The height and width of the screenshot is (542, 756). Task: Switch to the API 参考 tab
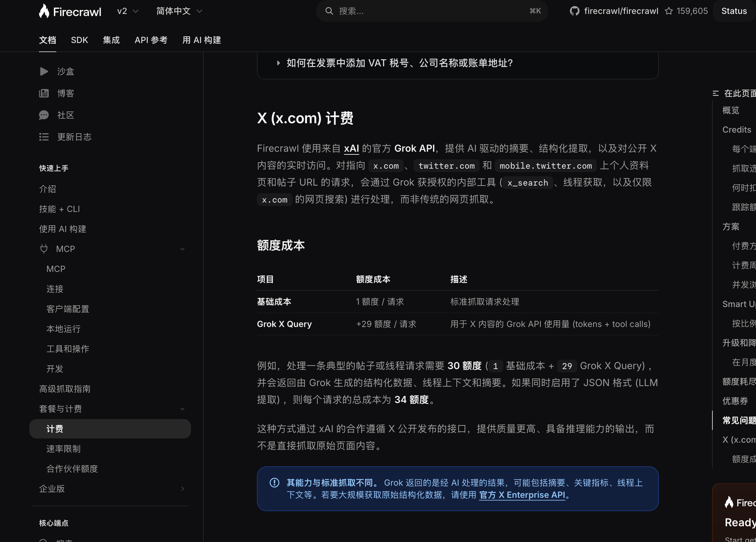(x=151, y=40)
